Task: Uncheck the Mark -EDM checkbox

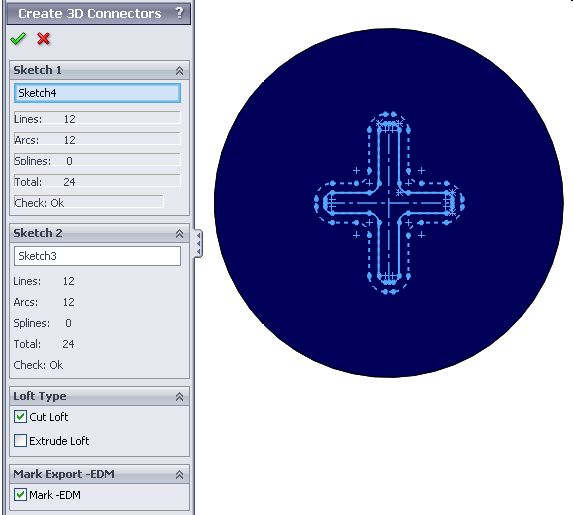Action: 20,495
